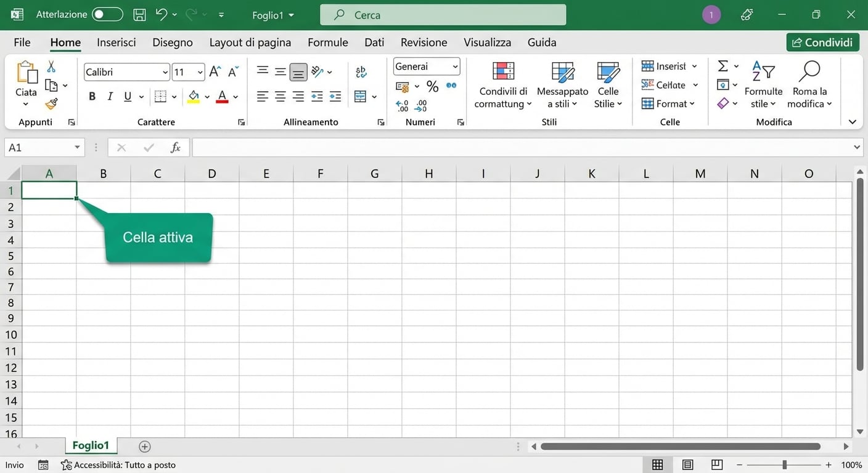
Task: Toggle the bottom align button
Action: pyautogui.click(x=298, y=72)
